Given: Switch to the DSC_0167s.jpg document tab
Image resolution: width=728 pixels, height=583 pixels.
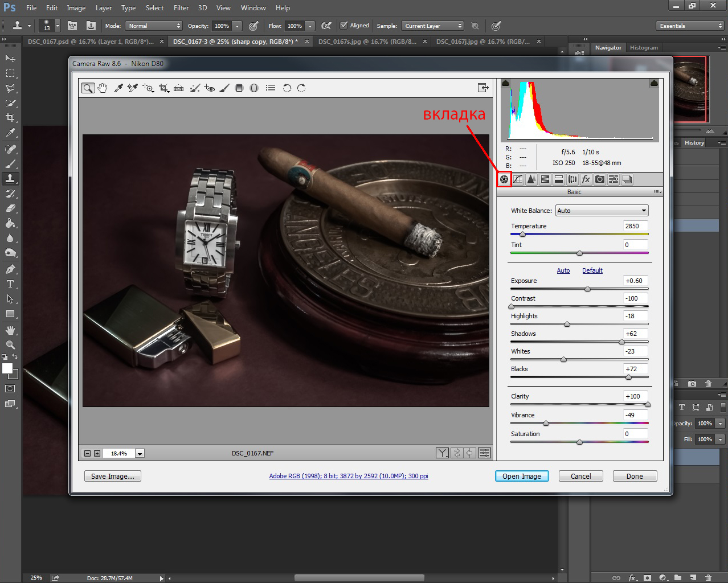Looking at the screenshot, I should point(367,42).
